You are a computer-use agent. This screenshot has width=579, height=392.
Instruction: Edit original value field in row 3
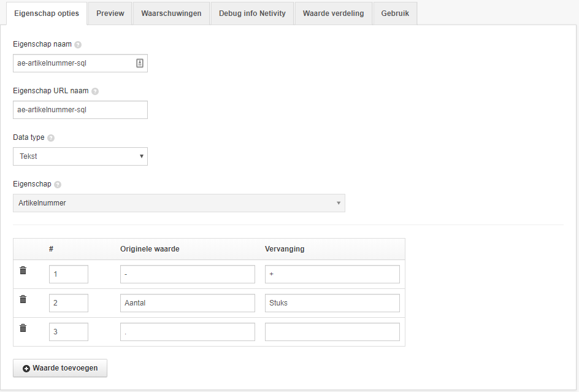188,332
